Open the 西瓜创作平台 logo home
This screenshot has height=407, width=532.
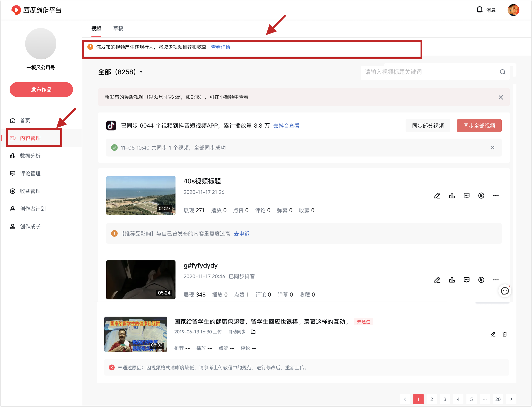(36, 10)
